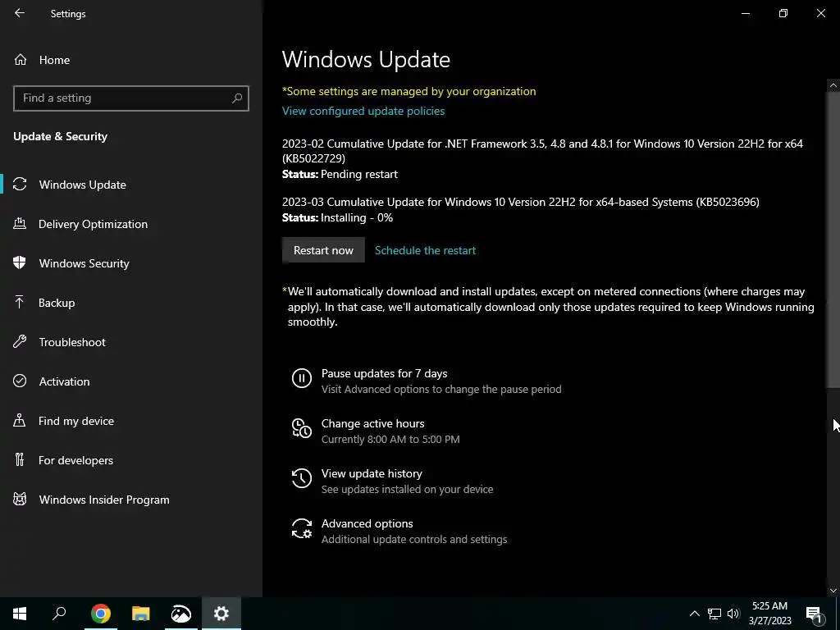Click the scrollbar down arrow
The height and width of the screenshot is (630, 840).
click(833, 591)
